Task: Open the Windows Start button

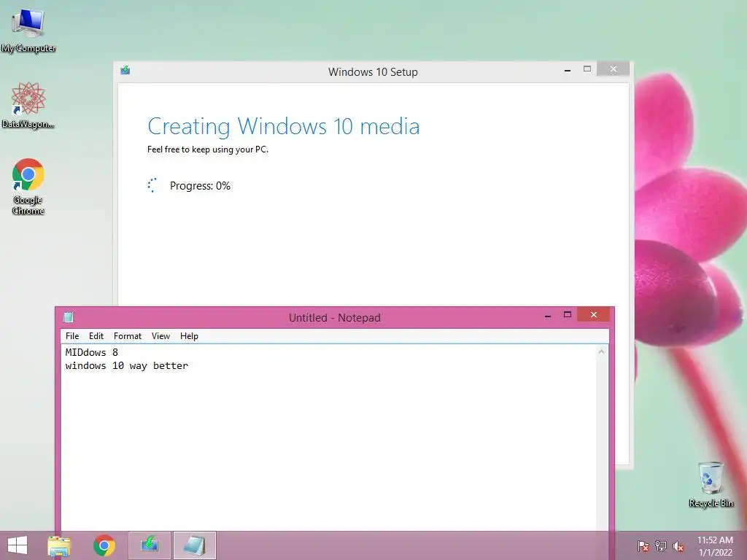Action: click(x=18, y=545)
